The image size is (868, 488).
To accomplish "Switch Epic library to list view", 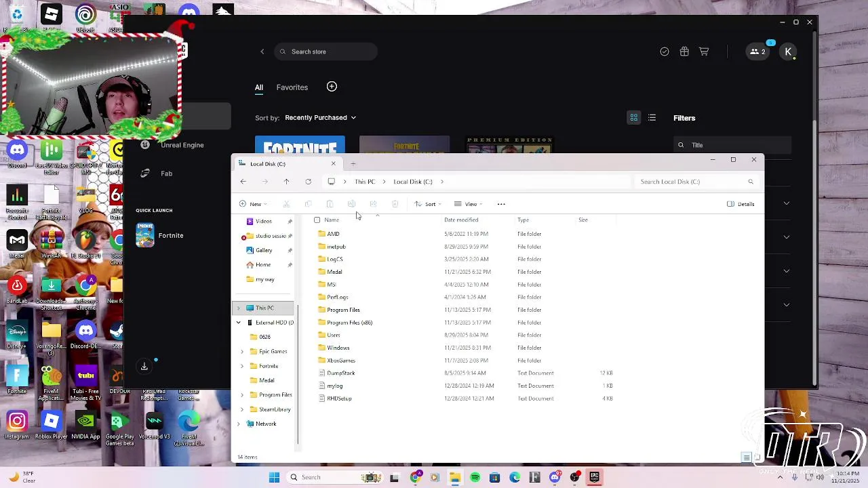I will (x=652, y=118).
